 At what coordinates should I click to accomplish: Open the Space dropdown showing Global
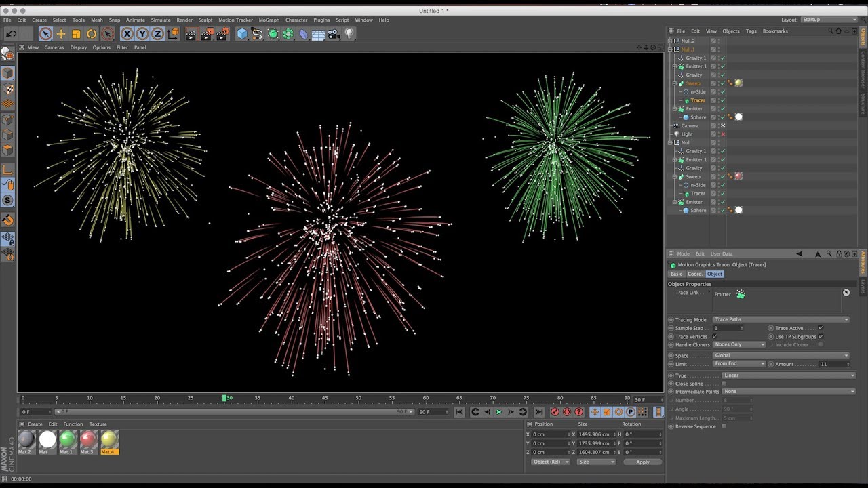[x=781, y=355]
